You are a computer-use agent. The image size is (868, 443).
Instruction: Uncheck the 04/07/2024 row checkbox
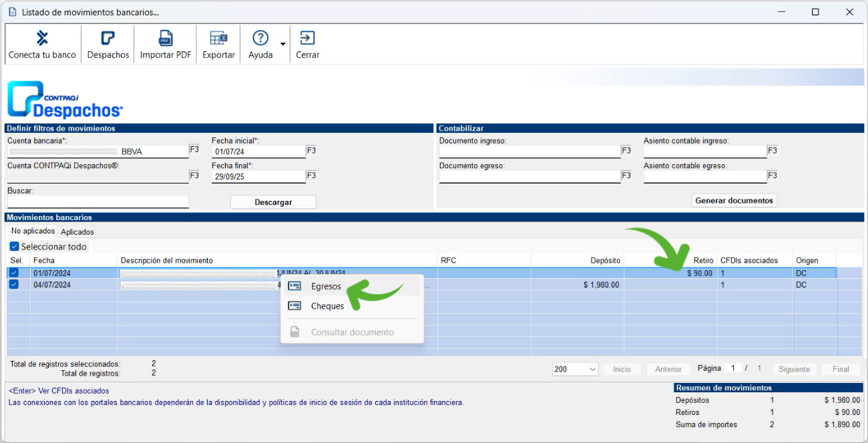(x=13, y=285)
